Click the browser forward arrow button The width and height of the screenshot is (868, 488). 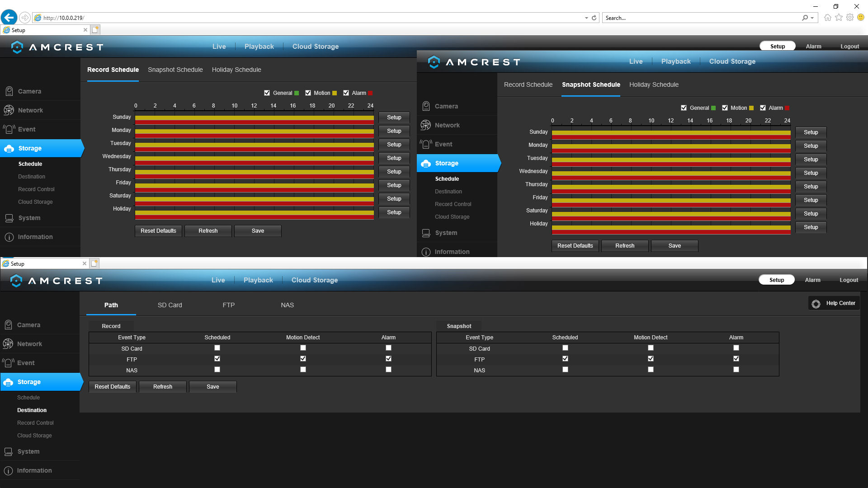click(25, 18)
